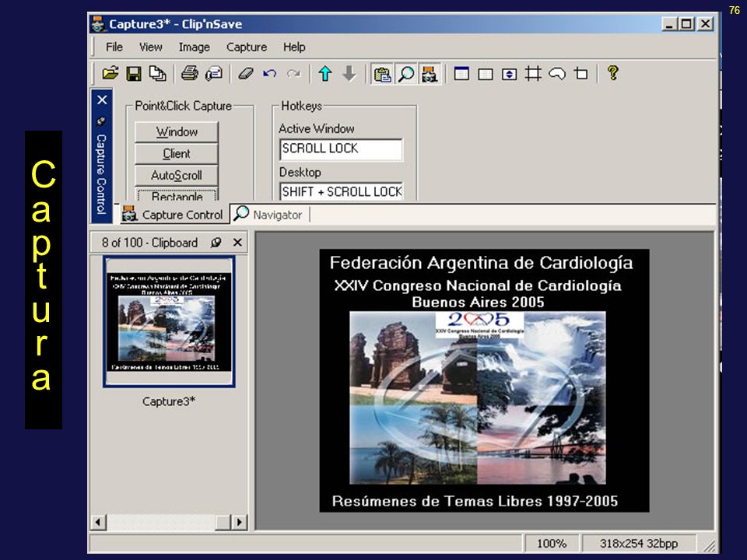Viewport: 747px width, 560px height.
Task: Click the grayed-out Redo arrow
Action: pyautogui.click(x=293, y=73)
